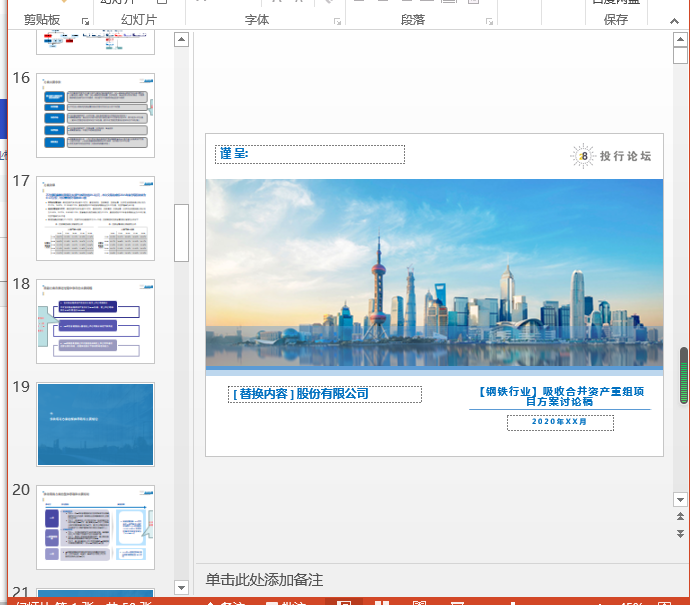Click the thumbnail pane scrollbar thumb
This screenshot has width=690, height=605.
point(181,232)
